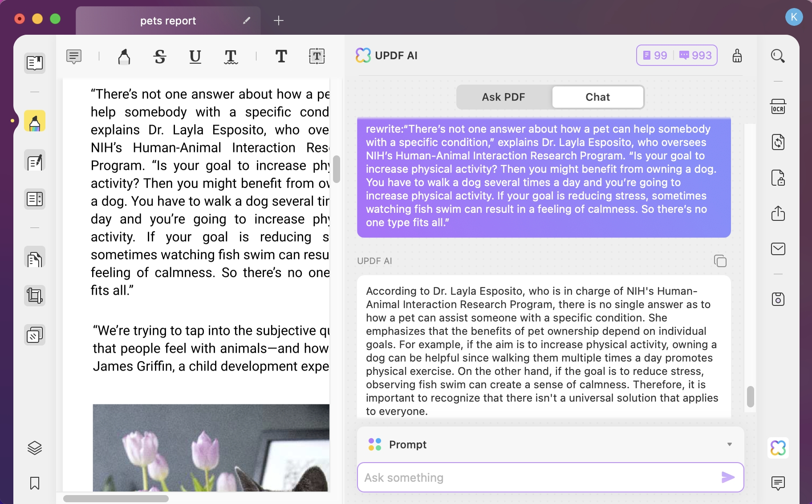Open the comments list panel icon

coord(778,483)
